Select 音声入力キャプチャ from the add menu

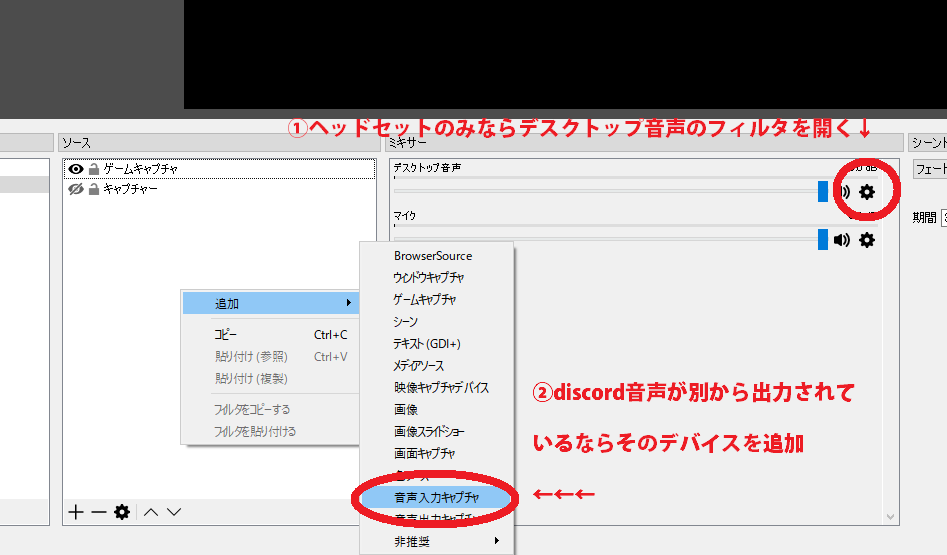pyautogui.click(x=436, y=497)
